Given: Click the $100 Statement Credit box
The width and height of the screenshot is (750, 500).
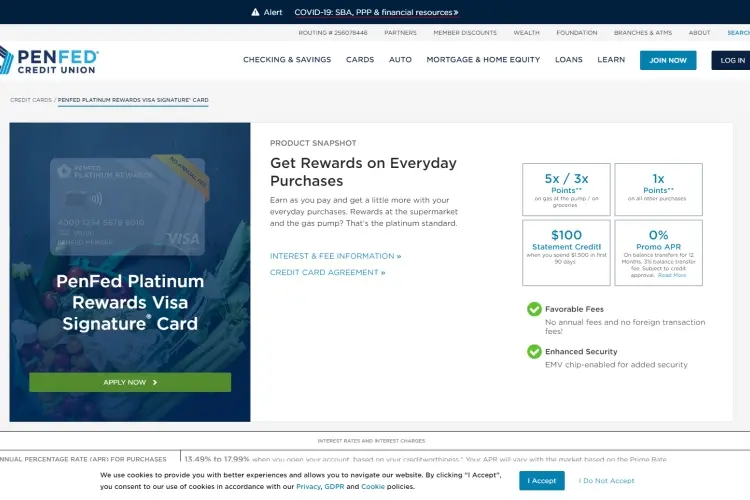Looking at the screenshot, I should (x=566, y=253).
